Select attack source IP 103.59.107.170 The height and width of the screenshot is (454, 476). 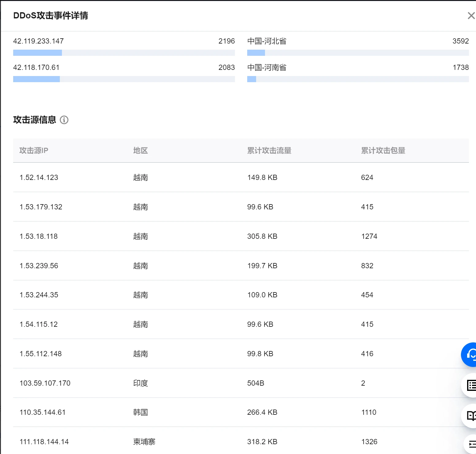(45, 383)
